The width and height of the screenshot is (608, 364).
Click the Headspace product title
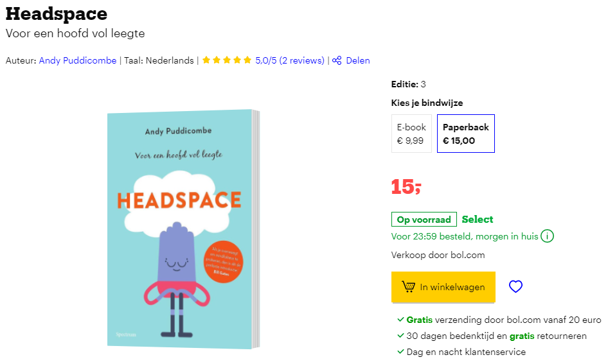click(x=57, y=14)
